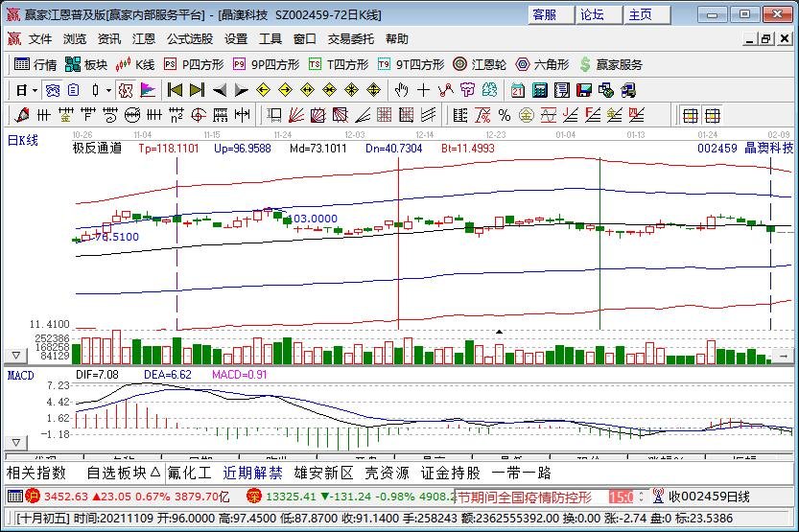Click the yellow diamond right-arrow icon

point(286,90)
